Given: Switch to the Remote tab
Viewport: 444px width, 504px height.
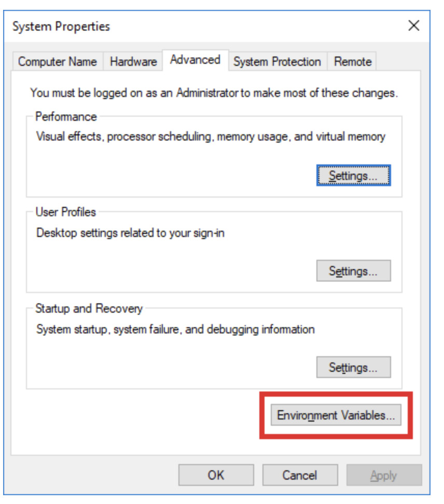Looking at the screenshot, I should click(352, 61).
